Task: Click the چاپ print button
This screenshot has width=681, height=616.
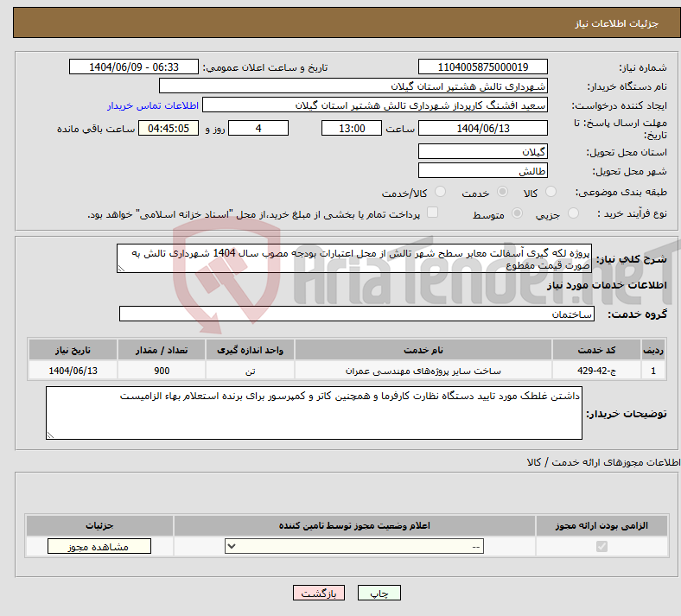Action: point(379,593)
